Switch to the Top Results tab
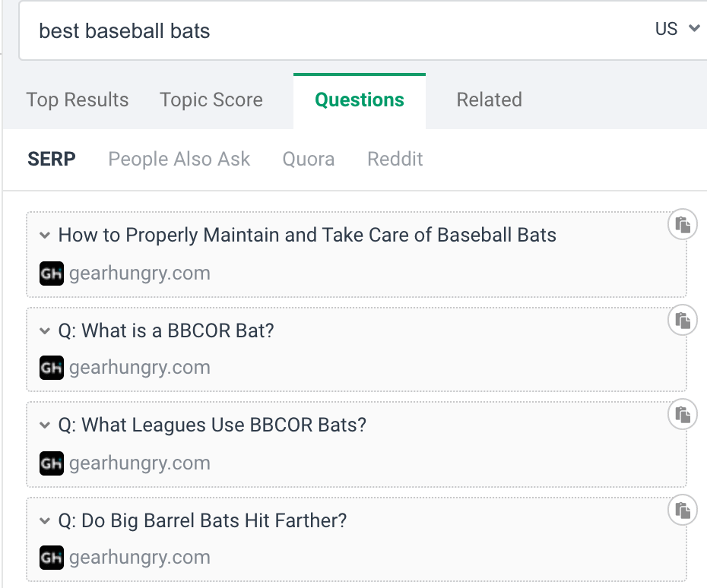The width and height of the screenshot is (707, 588). [78, 100]
